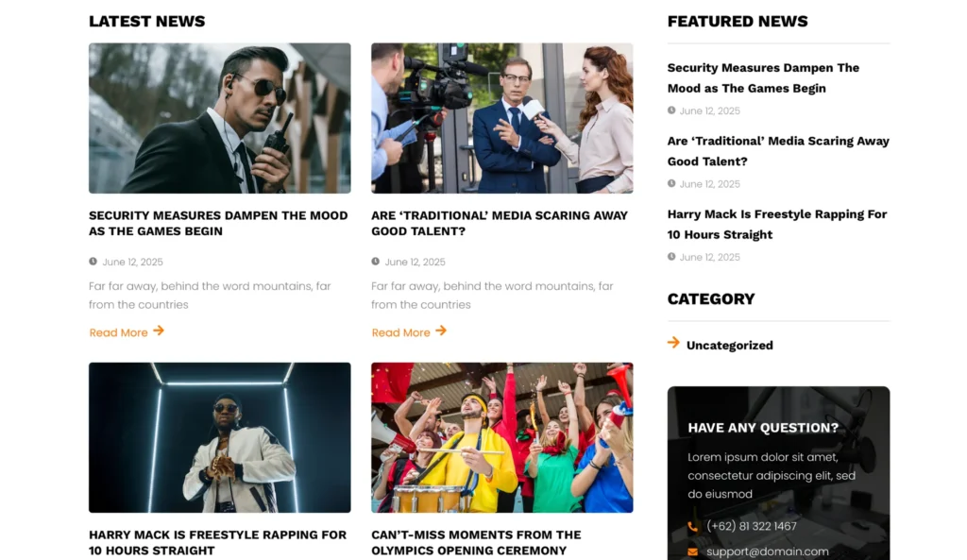Screen dimensions: 967x560
Task: Open the cheering Olympics crowd thumbnail
Action: [x=501, y=437]
